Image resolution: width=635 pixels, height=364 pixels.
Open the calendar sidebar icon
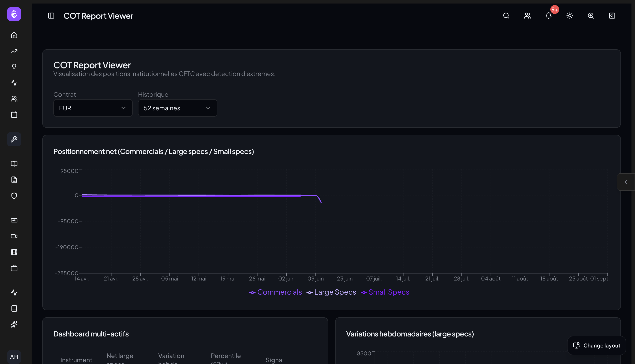pyautogui.click(x=14, y=115)
